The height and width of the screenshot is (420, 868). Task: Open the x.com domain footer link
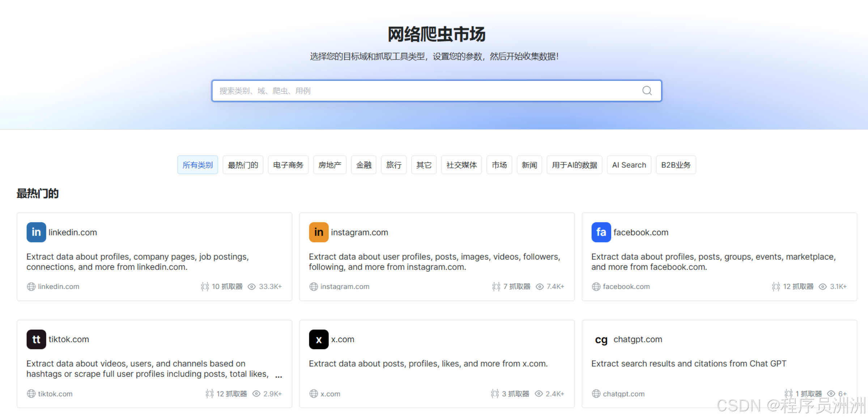(330, 394)
